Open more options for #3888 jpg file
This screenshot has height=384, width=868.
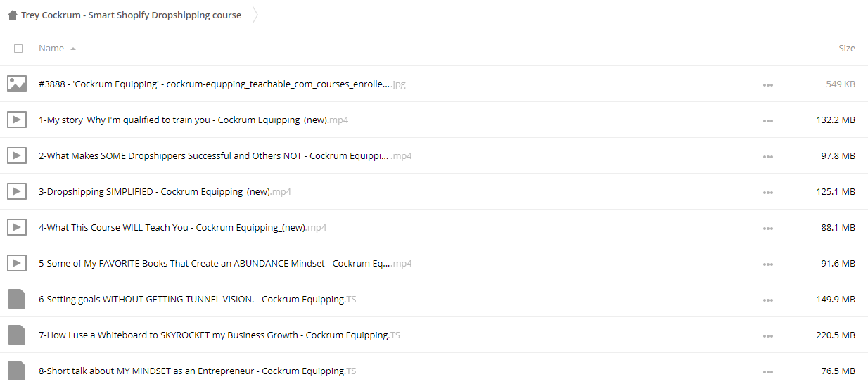point(767,85)
